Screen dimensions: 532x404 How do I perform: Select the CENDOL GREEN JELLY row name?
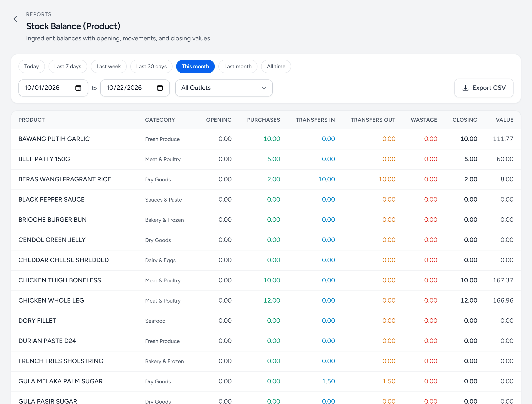coord(52,240)
